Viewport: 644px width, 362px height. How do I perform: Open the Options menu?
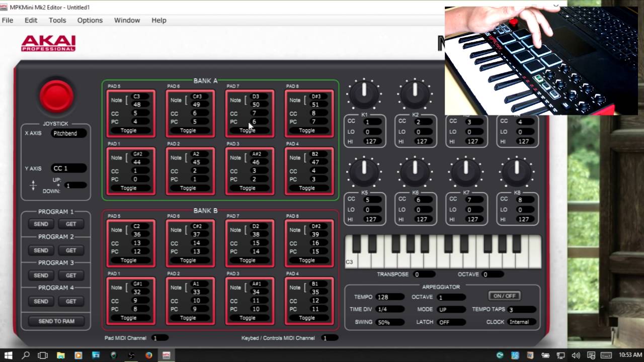point(90,20)
